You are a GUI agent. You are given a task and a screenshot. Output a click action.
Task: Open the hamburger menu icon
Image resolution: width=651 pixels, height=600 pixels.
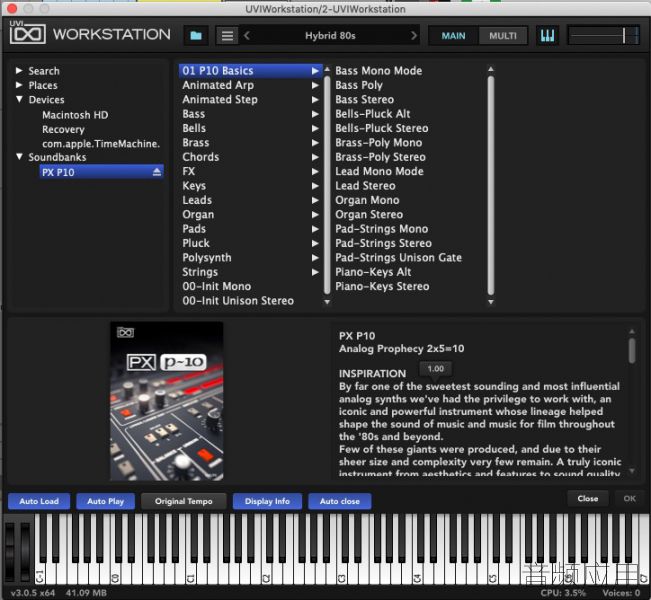227,36
